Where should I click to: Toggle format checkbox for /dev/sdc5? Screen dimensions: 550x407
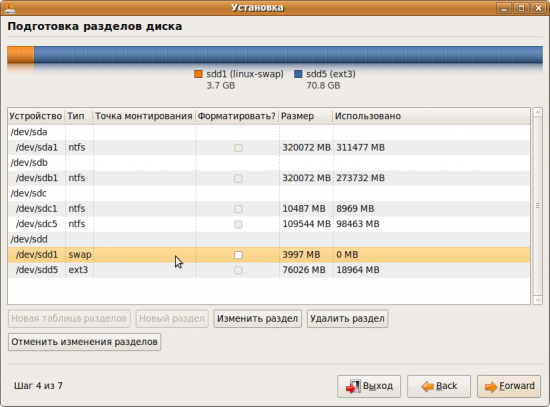(238, 224)
